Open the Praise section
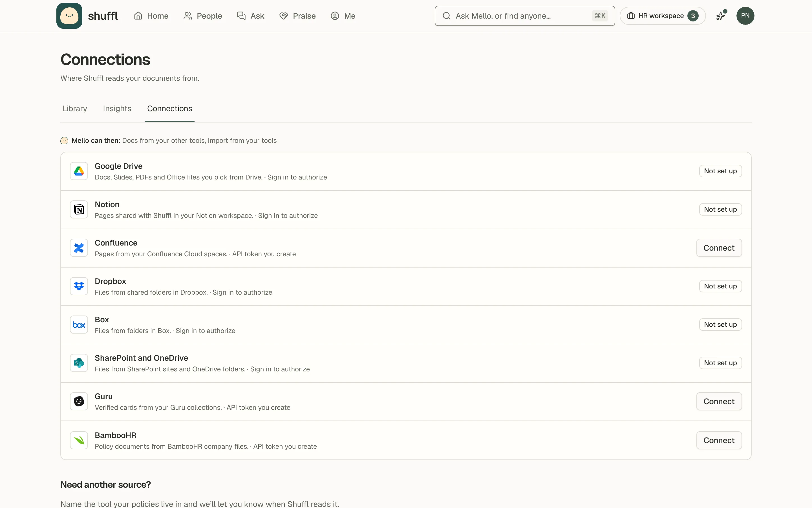The width and height of the screenshot is (812, 508). (x=297, y=16)
